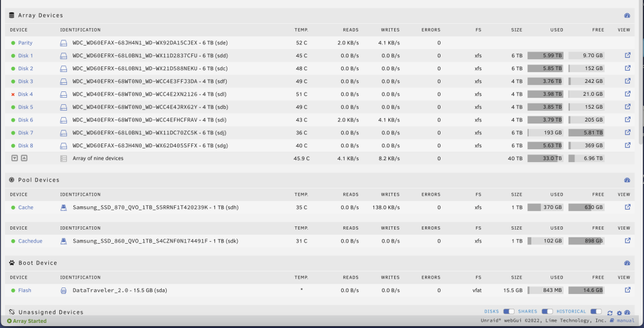Click the Disk 7 free space bar 5.81 TB

point(586,133)
